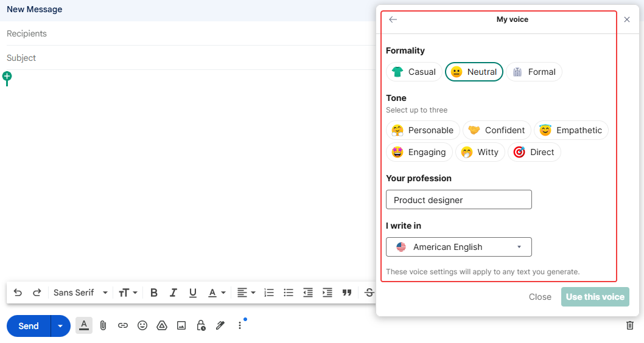
Task: Insert files using Google Drive icon
Action: (x=162, y=325)
